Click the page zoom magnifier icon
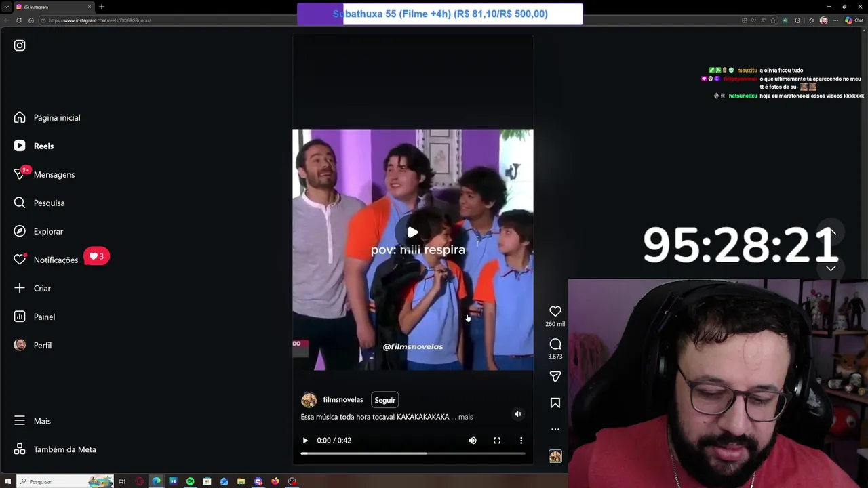The width and height of the screenshot is (868, 488). pyautogui.click(x=753, y=20)
